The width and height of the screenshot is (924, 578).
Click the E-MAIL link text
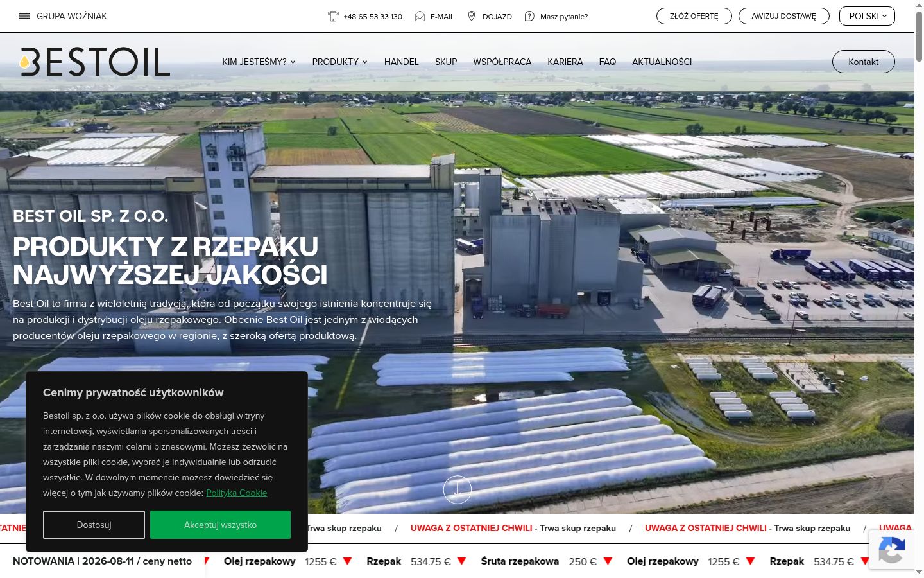[x=442, y=17]
